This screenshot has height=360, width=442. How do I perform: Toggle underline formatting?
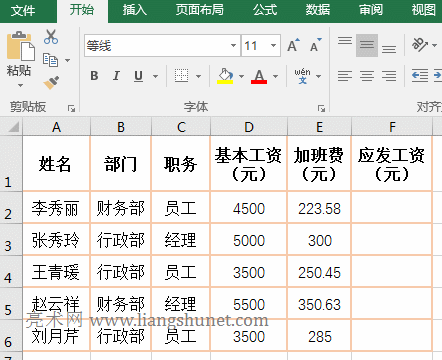[x=138, y=76]
